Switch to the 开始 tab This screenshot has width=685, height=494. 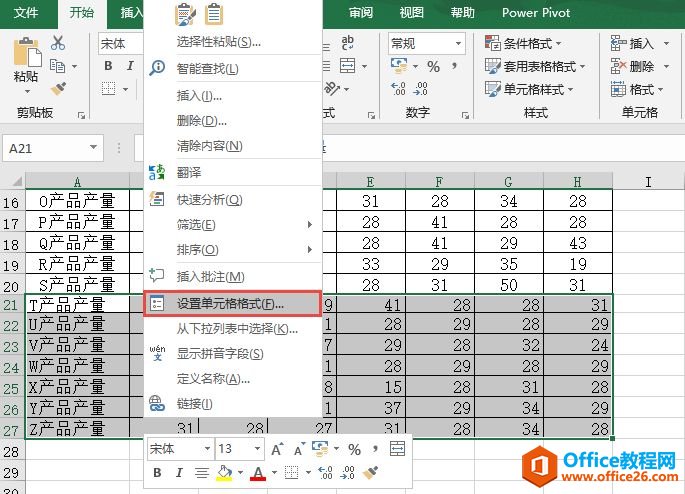coord(82,13)
